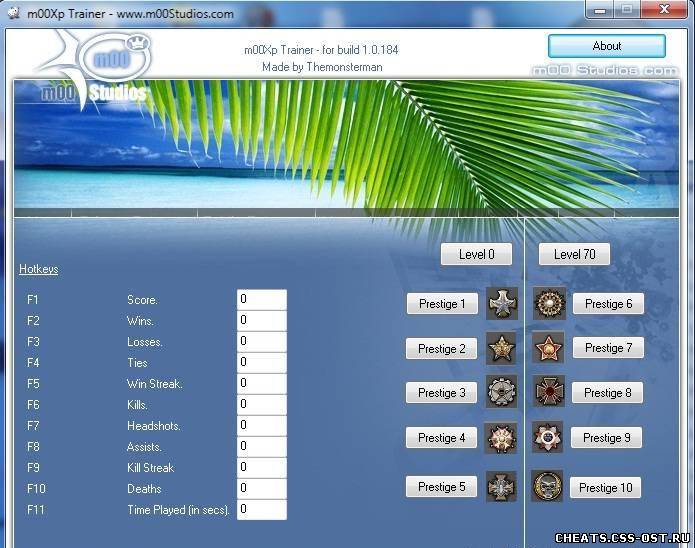Viewport: 695px width, 548px height.
Task: Click the Prestige 5 cross emblem icon
Action: [501, 487]
